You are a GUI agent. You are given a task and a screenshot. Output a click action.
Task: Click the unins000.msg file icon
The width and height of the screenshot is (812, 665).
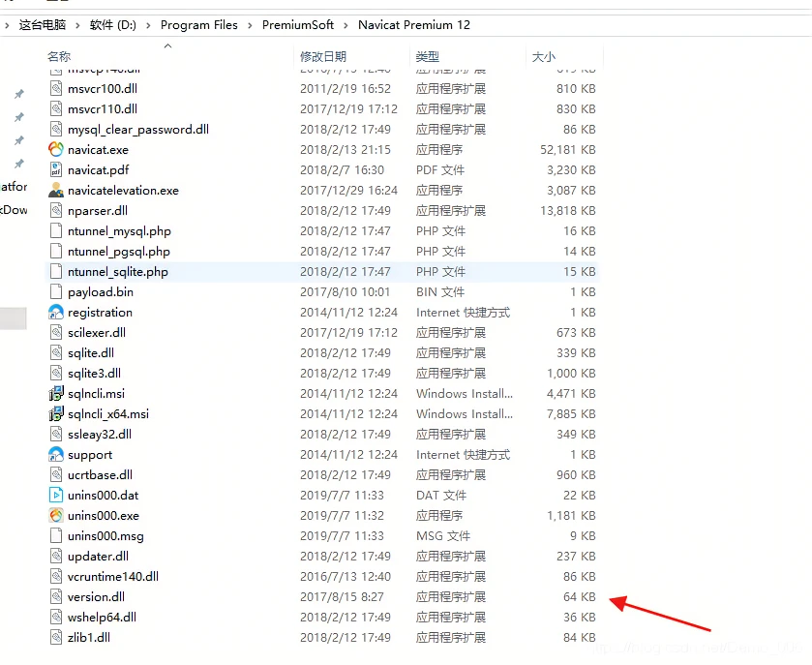pyautogui.click(x=56, y=535)
